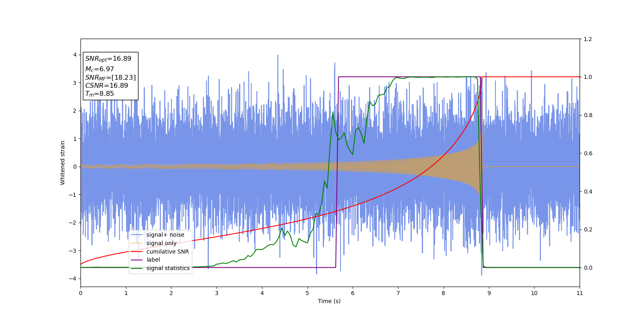Viewport: 644px width, 322px height.
Task: Click the CSNR=16.89 annotation text
Action: [x=107, y=85]
